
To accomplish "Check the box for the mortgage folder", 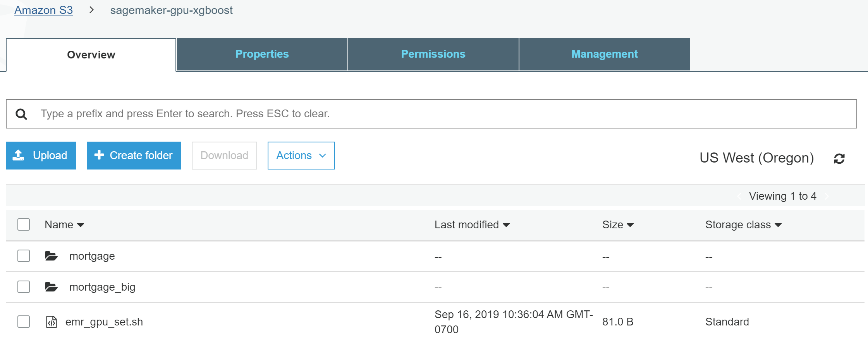I will click(24, 256).
